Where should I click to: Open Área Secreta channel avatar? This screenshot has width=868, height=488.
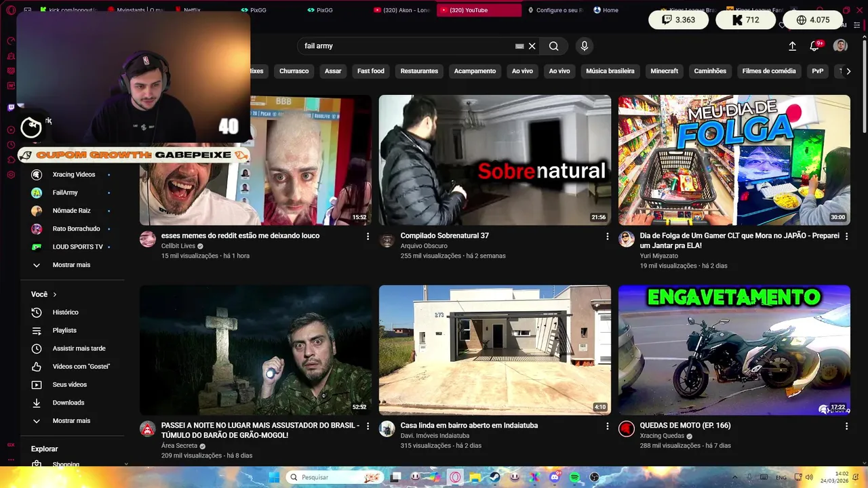click(148, 428)
